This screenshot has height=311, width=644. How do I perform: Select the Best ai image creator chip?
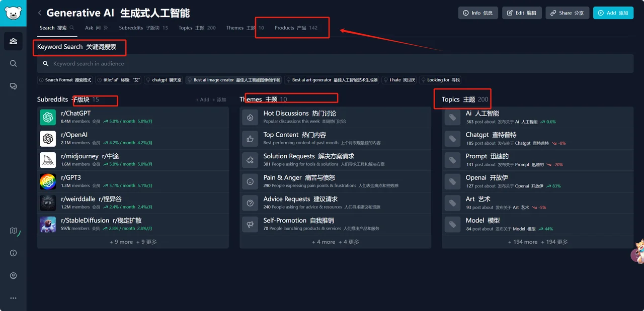pos(233,80)
